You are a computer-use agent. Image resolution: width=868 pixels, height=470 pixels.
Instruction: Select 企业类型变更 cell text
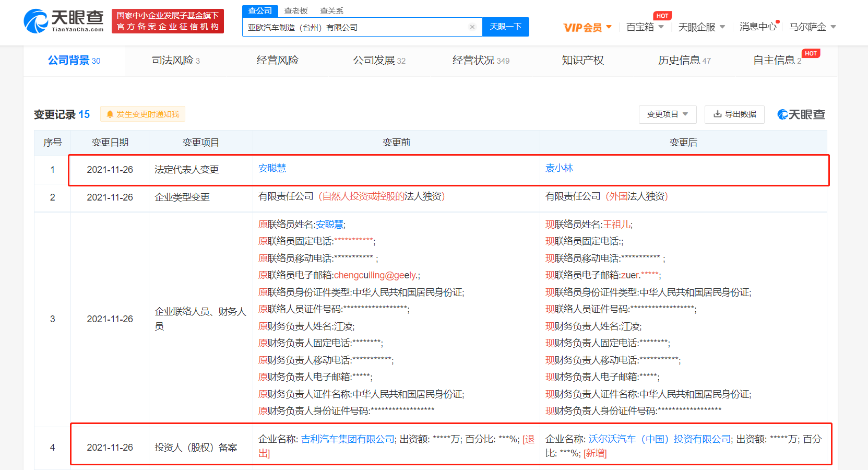(182, 197)
